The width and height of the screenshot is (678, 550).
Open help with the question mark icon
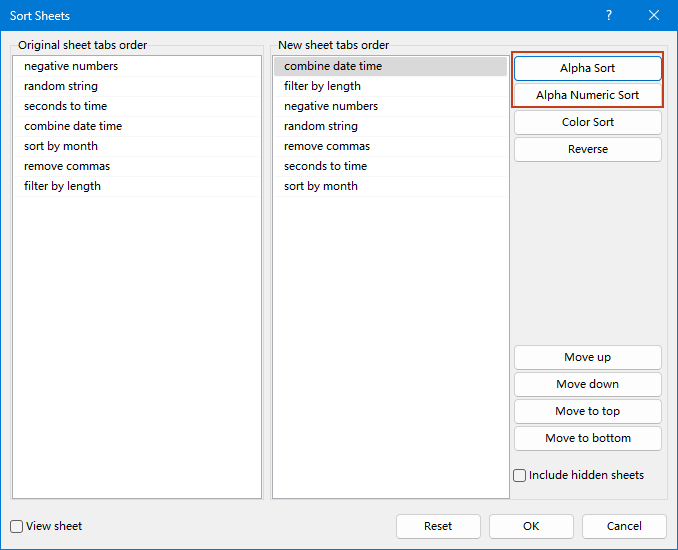(x=609, y=15)
